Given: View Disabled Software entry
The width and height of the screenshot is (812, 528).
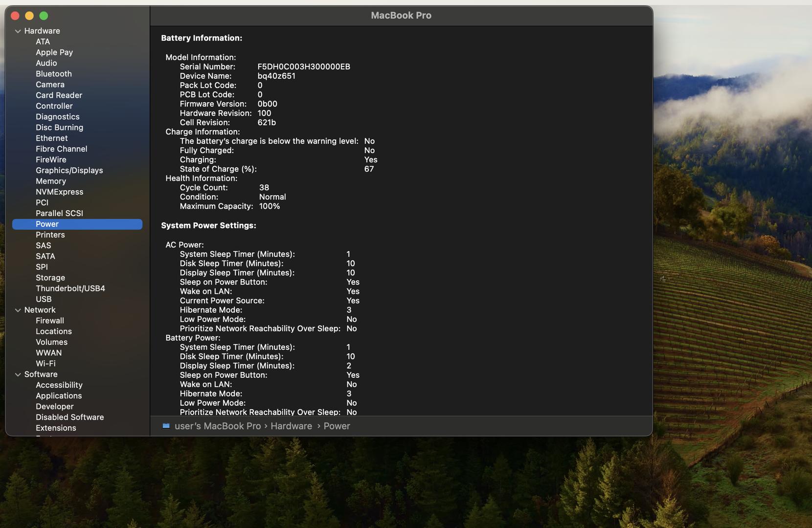Looking at the screenshot, I should coord(70,418).
